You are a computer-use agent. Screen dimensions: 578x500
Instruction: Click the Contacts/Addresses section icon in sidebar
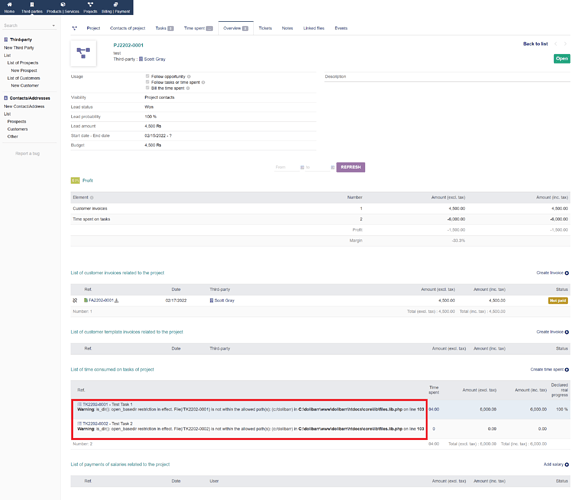click(6, 98)
